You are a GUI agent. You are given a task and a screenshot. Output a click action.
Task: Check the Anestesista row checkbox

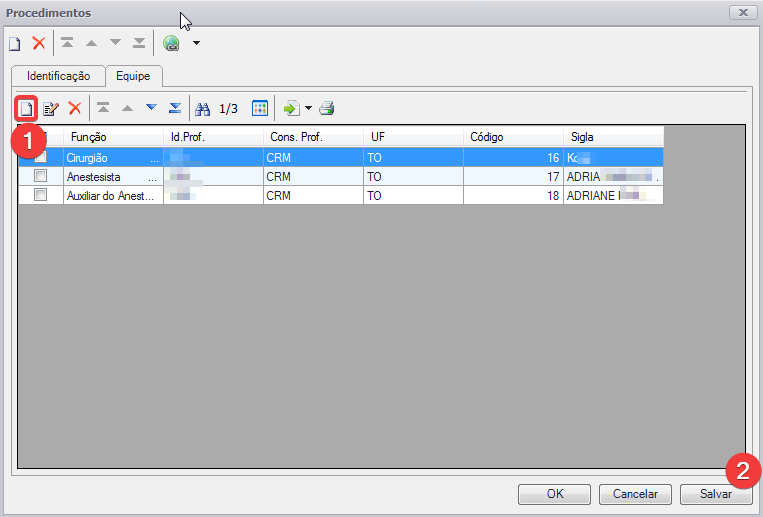pyautogui.click(x=40, y=176)
